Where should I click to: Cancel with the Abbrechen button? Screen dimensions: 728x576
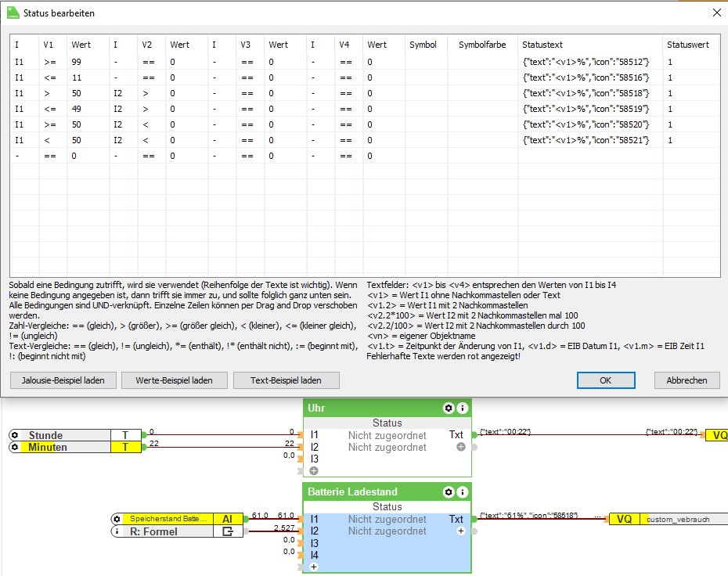tap(687, 380)
